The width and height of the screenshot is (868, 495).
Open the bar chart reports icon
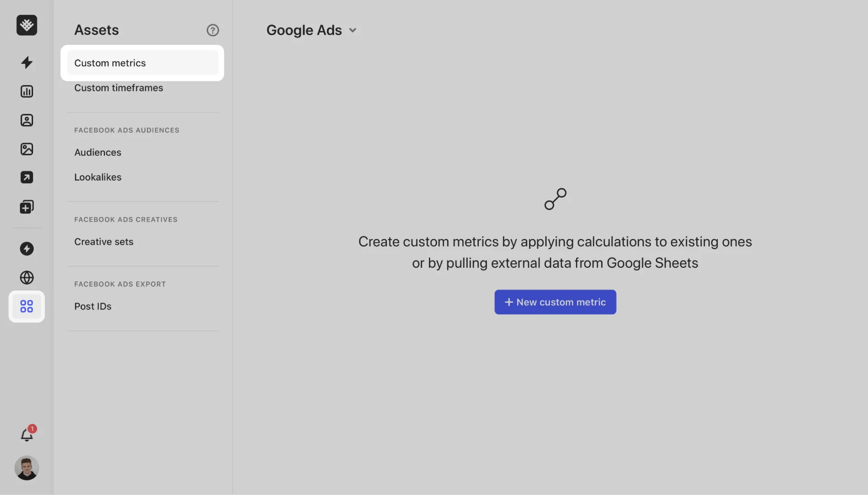click(x=27, y=91)
